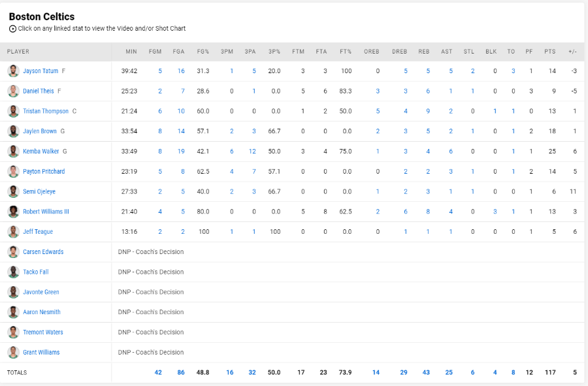View Jayson Tatum's 3 turnovers

click(513, 71)
